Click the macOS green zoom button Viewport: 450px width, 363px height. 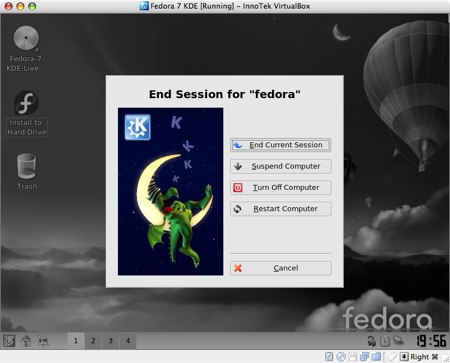(32, 6)
